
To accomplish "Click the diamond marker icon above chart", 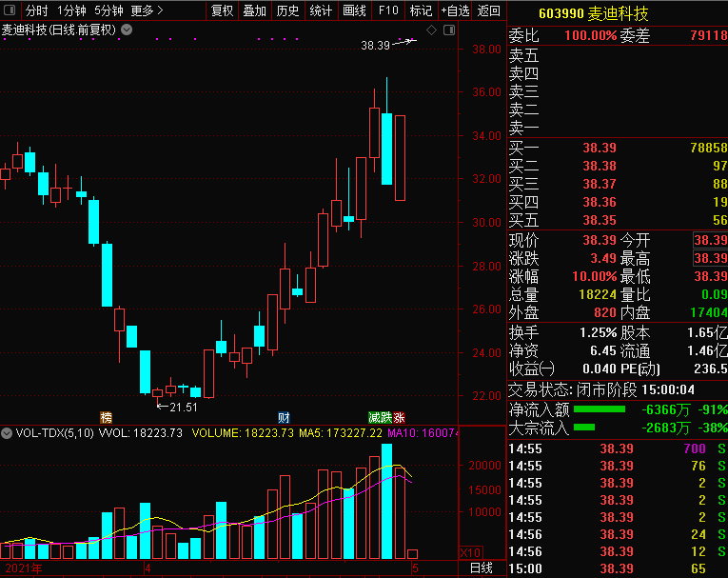I will click(431, 30).
